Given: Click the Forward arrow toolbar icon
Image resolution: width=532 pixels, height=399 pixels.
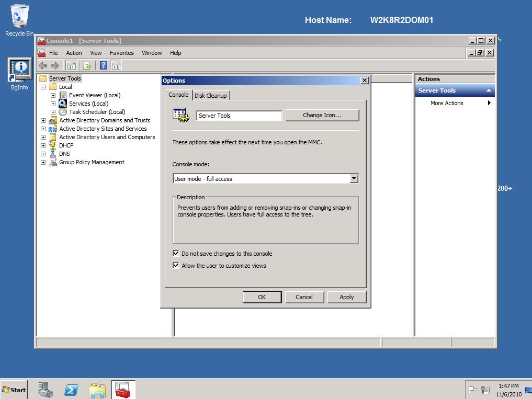Looking at the screenshot, I should pos(54,65).
